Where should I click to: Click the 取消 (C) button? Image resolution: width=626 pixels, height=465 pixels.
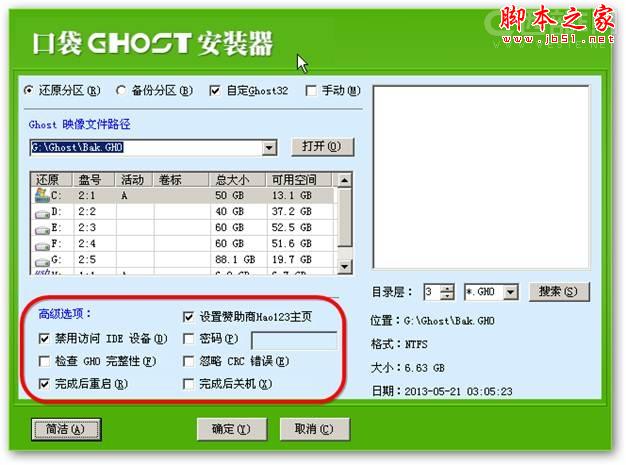point(314,429)
